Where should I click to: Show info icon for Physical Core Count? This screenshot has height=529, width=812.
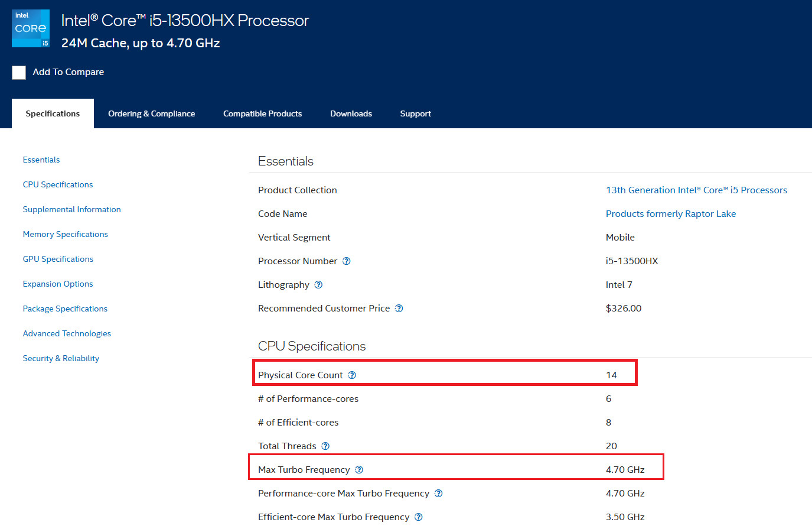[x=352, y=375]
